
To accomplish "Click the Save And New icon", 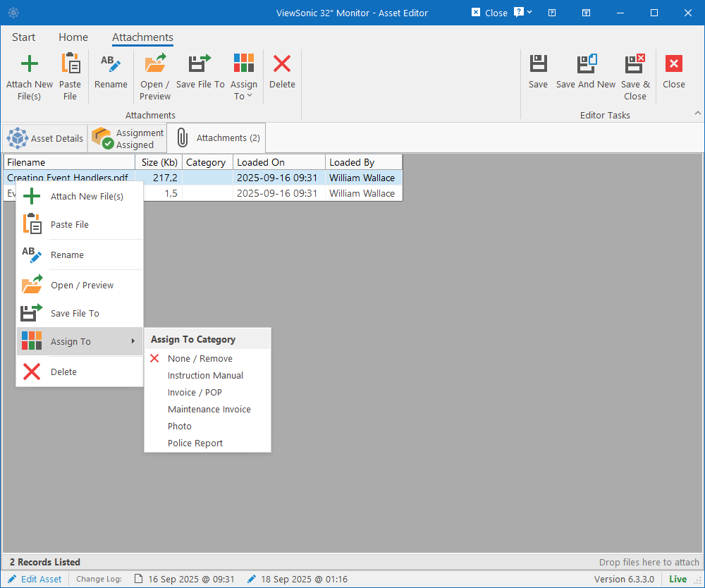I will click(587, 63).
